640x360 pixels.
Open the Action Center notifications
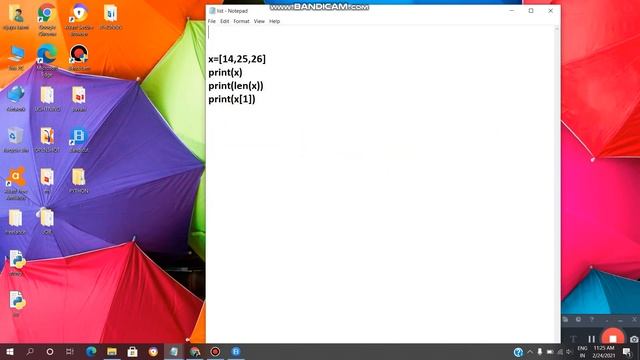(x=627, y=352)
